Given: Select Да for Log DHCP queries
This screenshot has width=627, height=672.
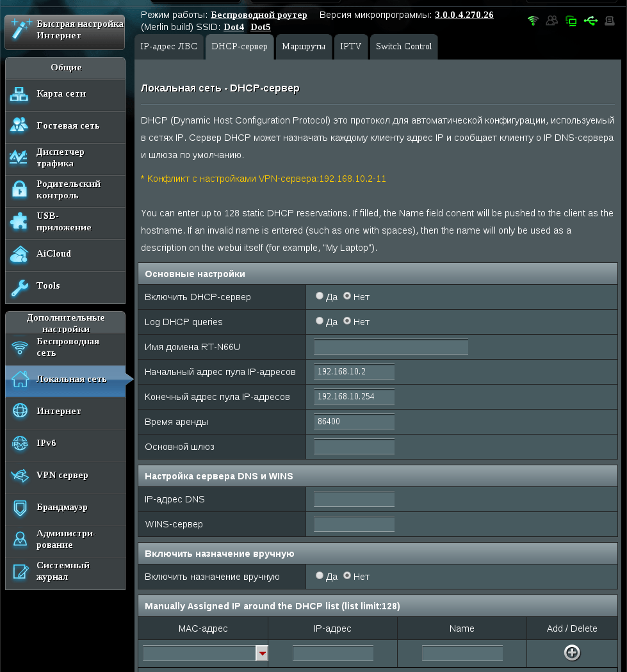Looking at the screenshot, I should click(x=320, y=321).
